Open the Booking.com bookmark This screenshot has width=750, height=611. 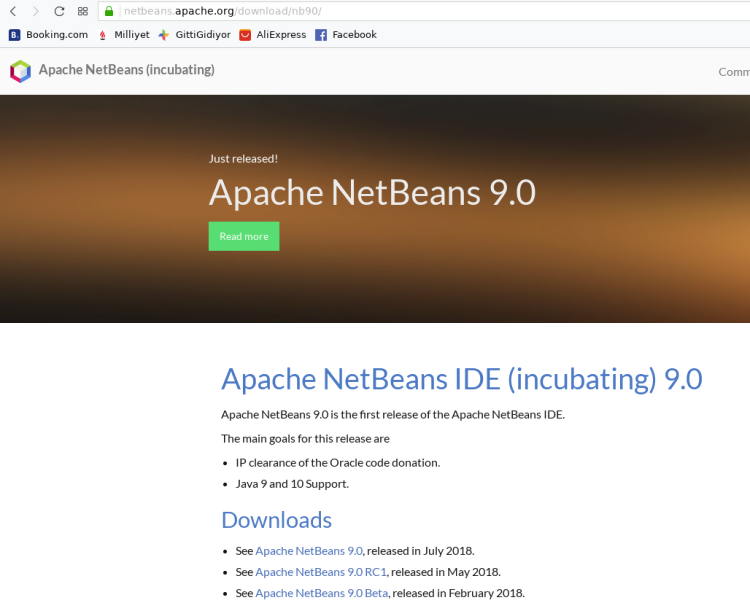(48, 34)
